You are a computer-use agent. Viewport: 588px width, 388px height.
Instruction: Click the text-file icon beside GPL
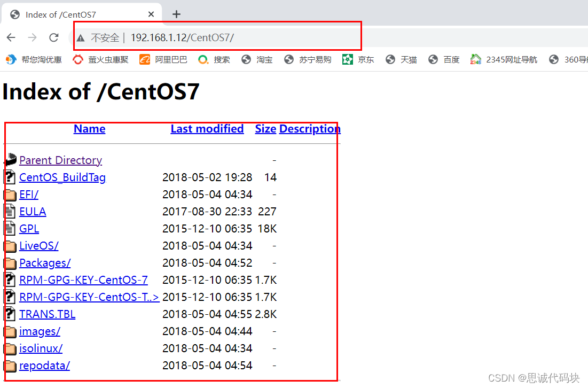click(10, 229)
